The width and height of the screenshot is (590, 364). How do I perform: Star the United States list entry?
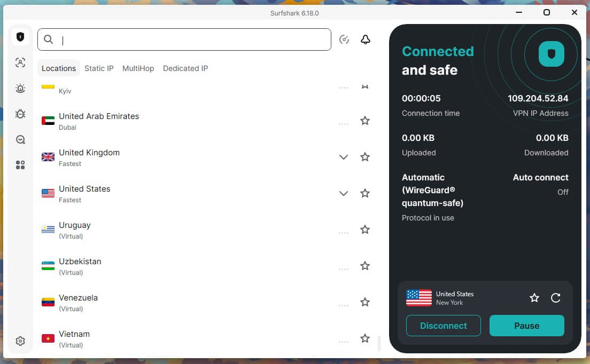(x=365, y=193)
